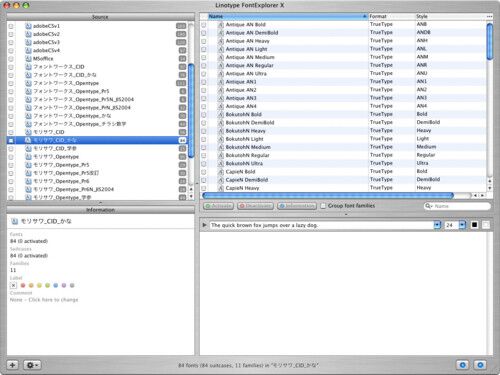This screenshot has height=375, width=500.
Task: Click the Information panel header
Action: pyautogui.click(x=100, y=210)
